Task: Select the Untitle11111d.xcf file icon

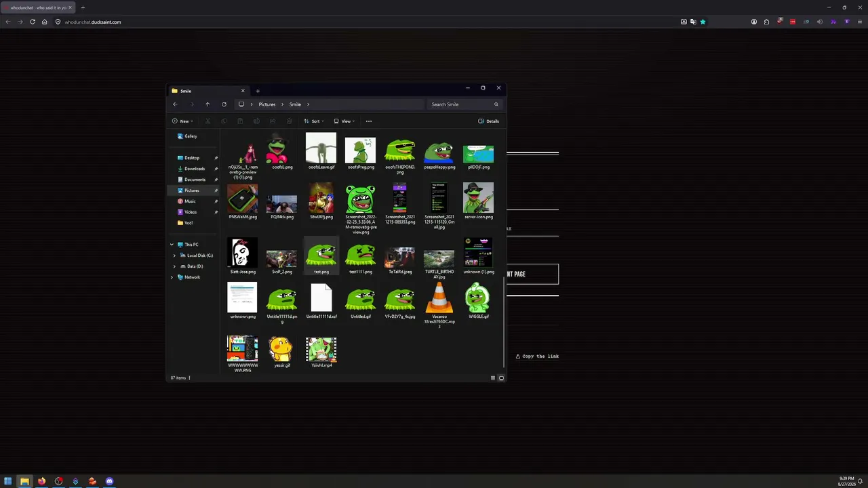Action: [x=321, y=298]
